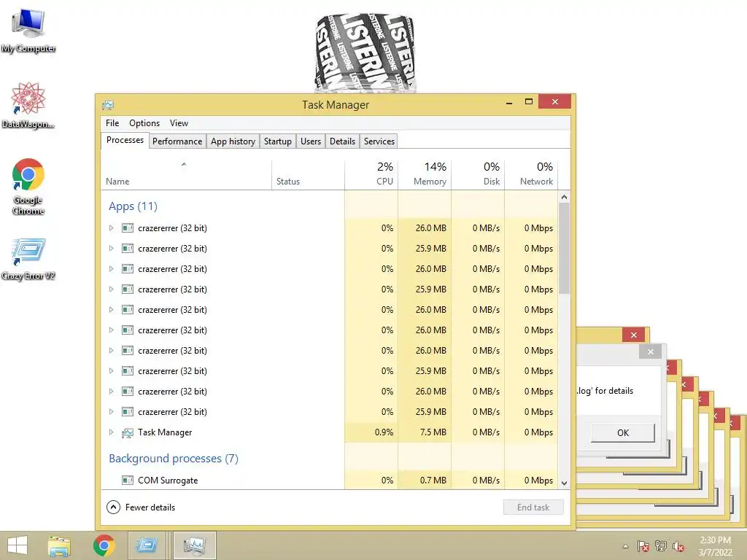The width and height of the screenshot is (747, 560).
Task: Close the front error dialog
Action: pyautogui.click(x=650, y=352)
